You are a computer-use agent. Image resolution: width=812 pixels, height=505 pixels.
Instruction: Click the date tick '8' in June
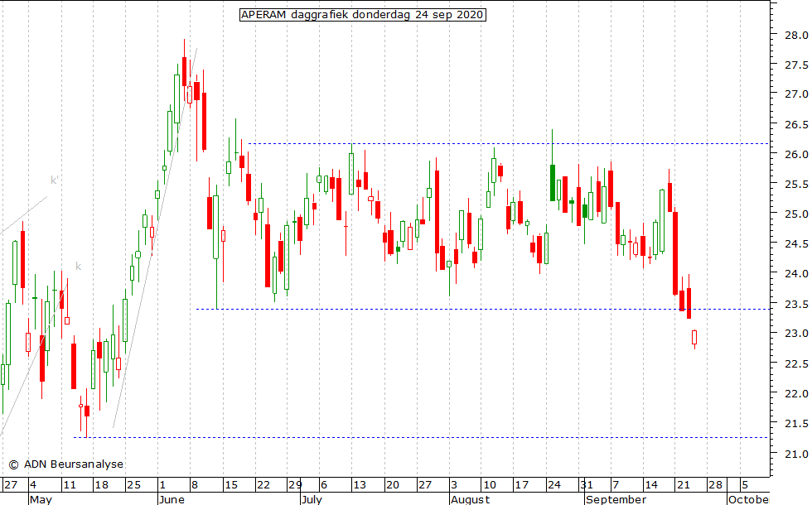pyautogui.click(x=195, y=485)
